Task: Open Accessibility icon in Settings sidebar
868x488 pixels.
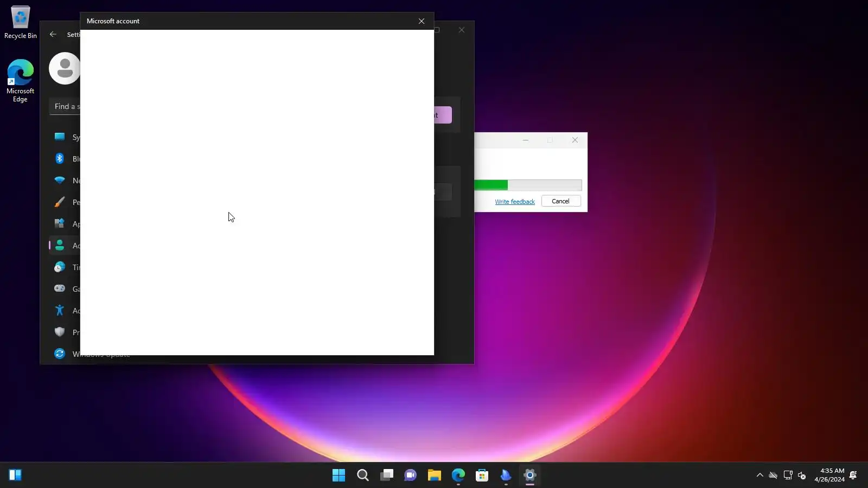Action: point(60,311)
